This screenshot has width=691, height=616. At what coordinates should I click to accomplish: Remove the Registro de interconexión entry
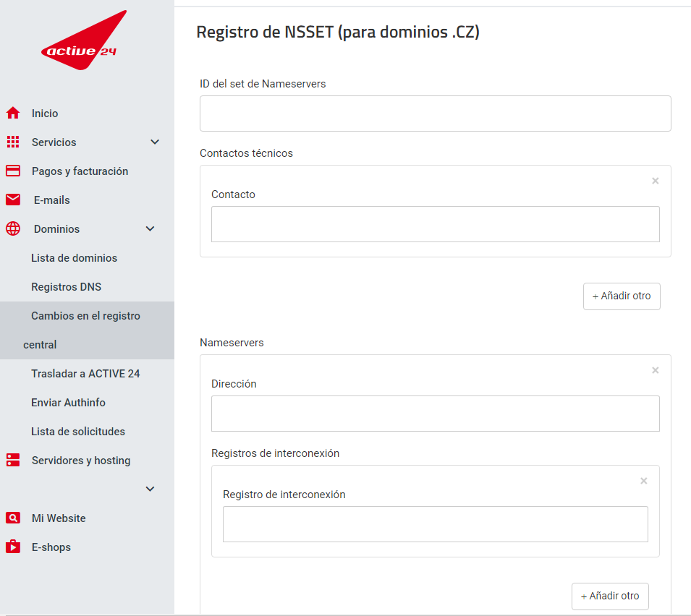pos(643,481)
